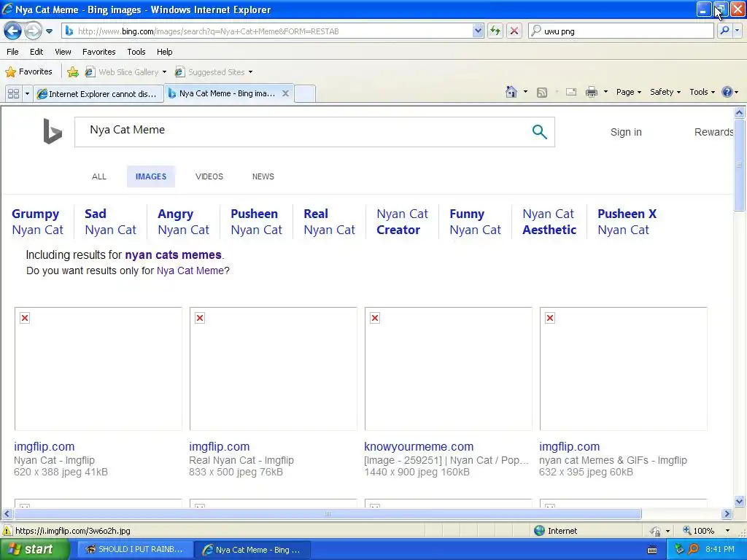This screenshot has width=747, height=560.
Task: Expand the tab list dropdown arrow
Action: (x=27, y=94)
